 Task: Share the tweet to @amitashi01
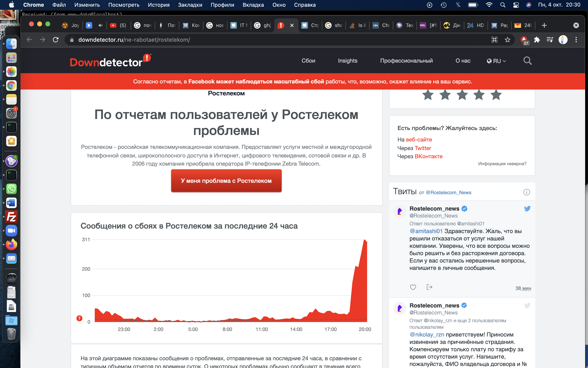(x=429, y=287)
